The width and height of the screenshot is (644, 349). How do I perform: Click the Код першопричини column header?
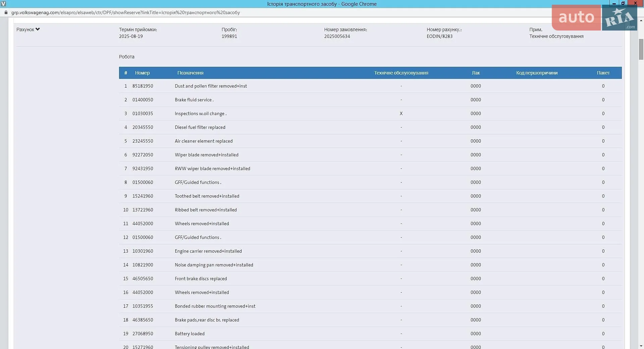coord(537,73)
